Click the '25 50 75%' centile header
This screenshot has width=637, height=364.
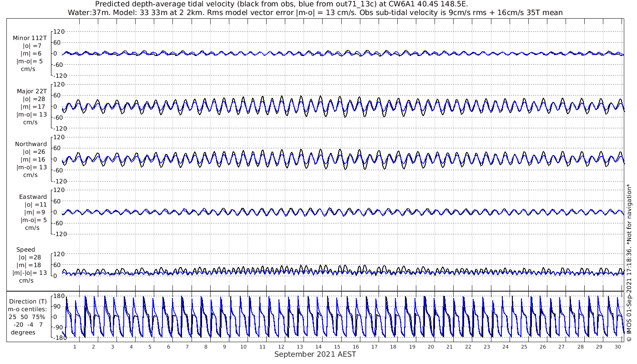27,317
